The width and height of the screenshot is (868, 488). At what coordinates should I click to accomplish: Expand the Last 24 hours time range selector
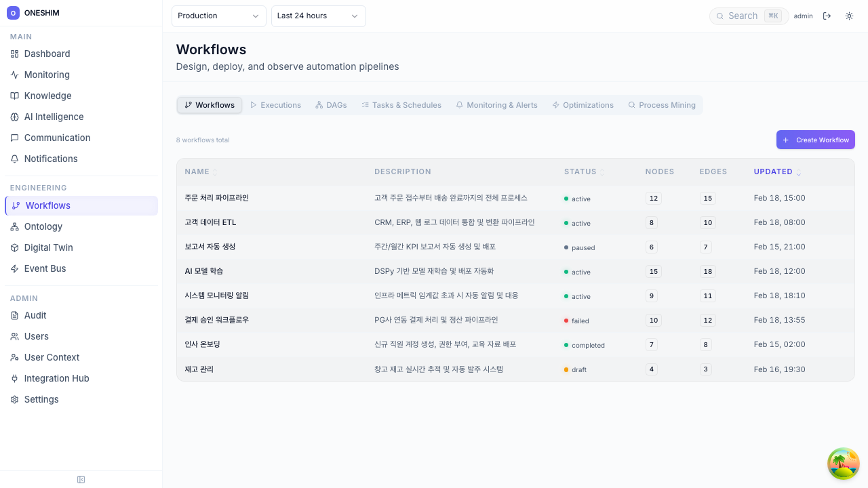pos(318,16)
